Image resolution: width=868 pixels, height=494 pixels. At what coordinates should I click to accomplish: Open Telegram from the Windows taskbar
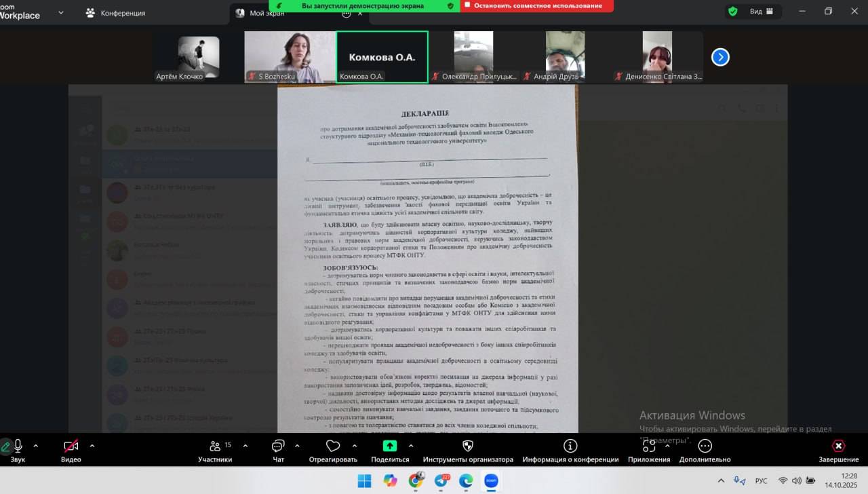(x=441, y=480)
